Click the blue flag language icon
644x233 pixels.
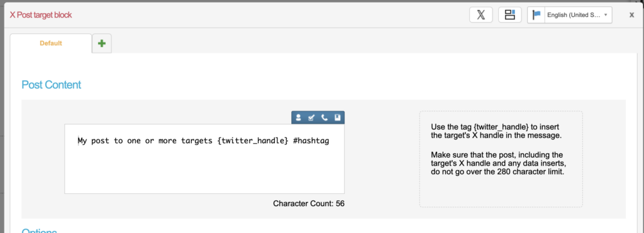pyautogui.click(x=536, y=15)
